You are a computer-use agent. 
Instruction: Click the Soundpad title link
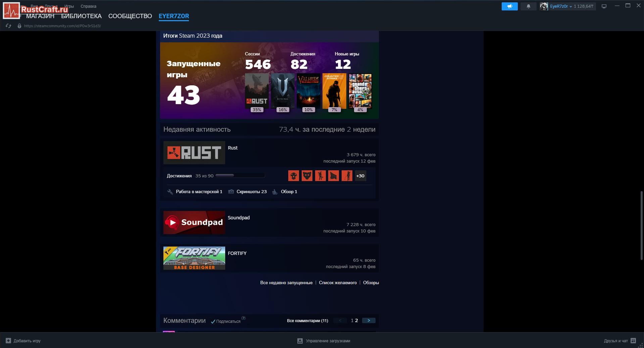tap(239, 218)
